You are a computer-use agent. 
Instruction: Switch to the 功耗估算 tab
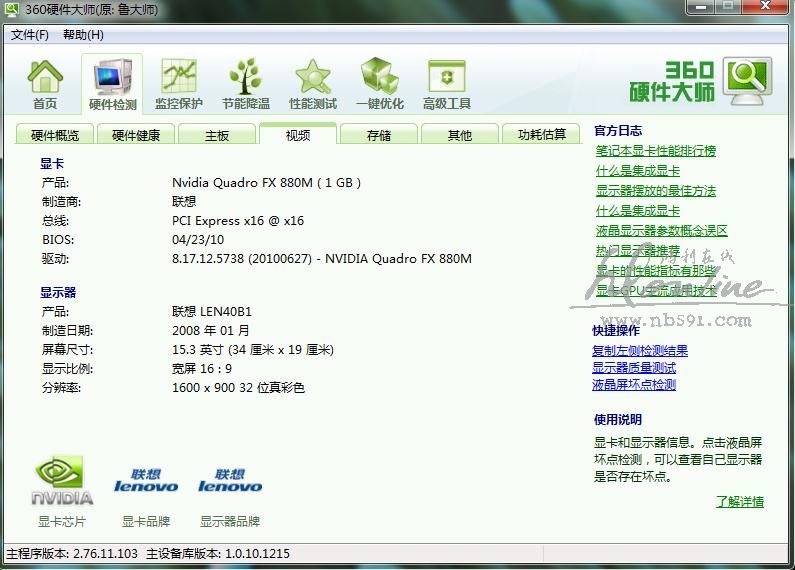click(541, 135)
